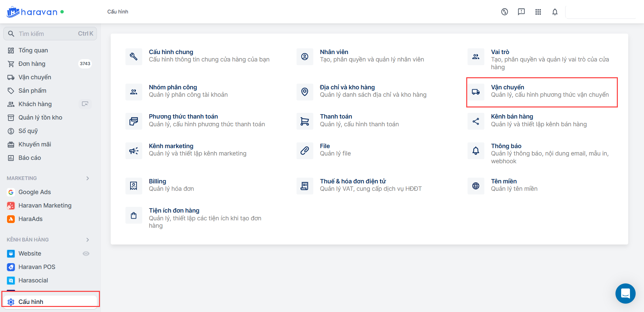
Task: Select Cấu hình in the sidebar
Action: coord(31,302)
